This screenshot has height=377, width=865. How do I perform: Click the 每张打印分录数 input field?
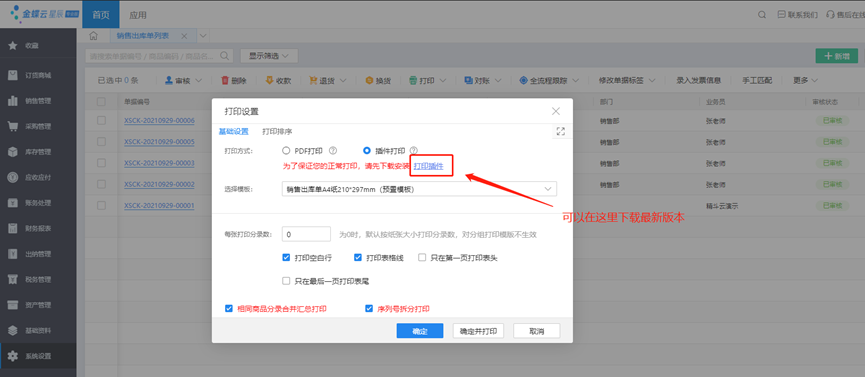pyautogui.click(x=306, y=234)
